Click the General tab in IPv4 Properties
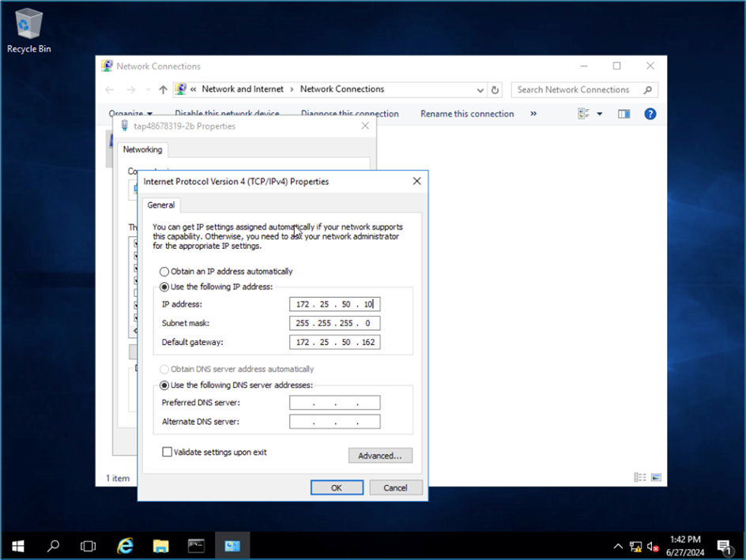This screenshot has height=560, width=746. (x=160, y=205)
